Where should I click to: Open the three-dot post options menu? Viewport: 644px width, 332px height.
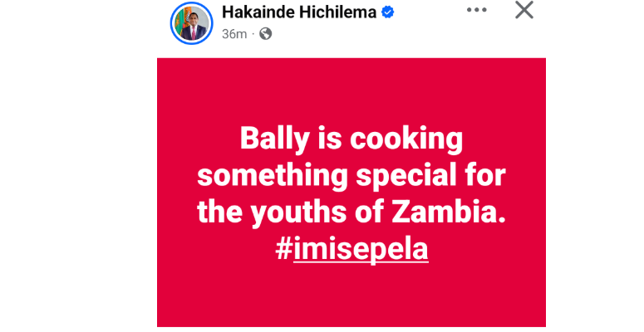pyautogui.click(x=476, y=11)
